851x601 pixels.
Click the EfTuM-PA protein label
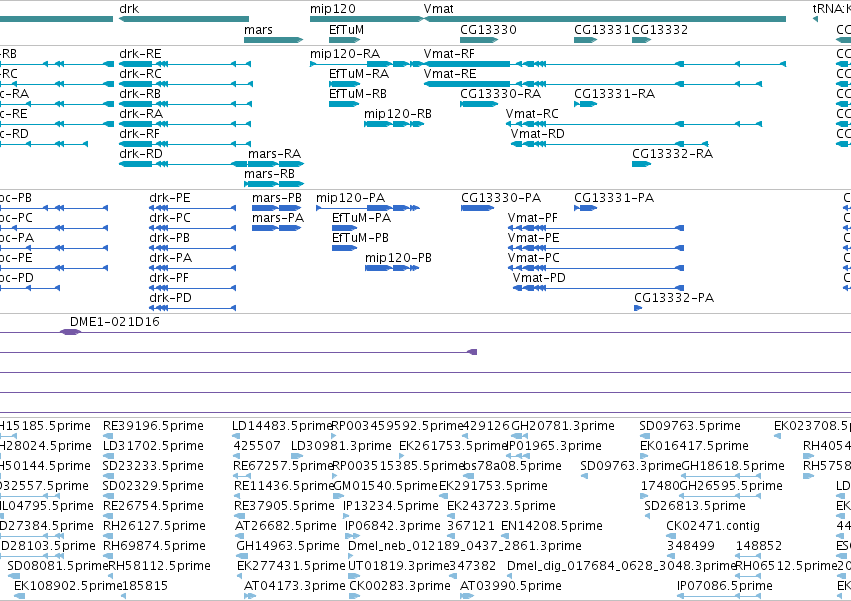click(x=361, y=218)
